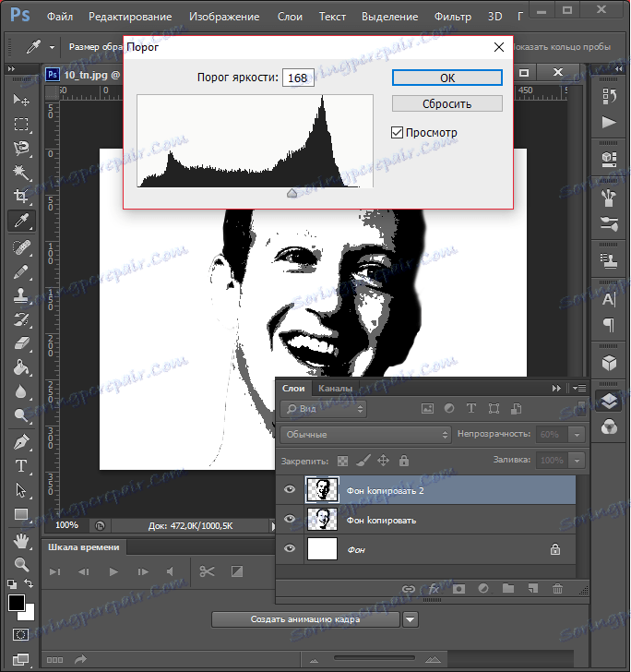Viewport: 631px width, 672px height.
Task: Click the threshold slider handle
Action: pyautogui.click(x=292, y=193)
